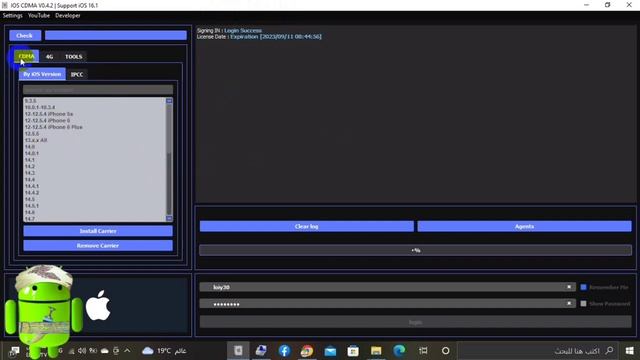Select version 14.0.1 in list
This screenshot has width=640, height=360.
(31, 153)
